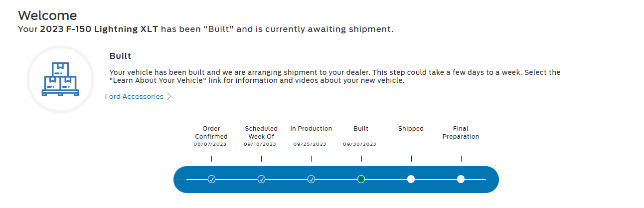Viewport: 644px width, 208px height.
Task: Select the Built step label in tracker
Action: click(x=361, y=129)
